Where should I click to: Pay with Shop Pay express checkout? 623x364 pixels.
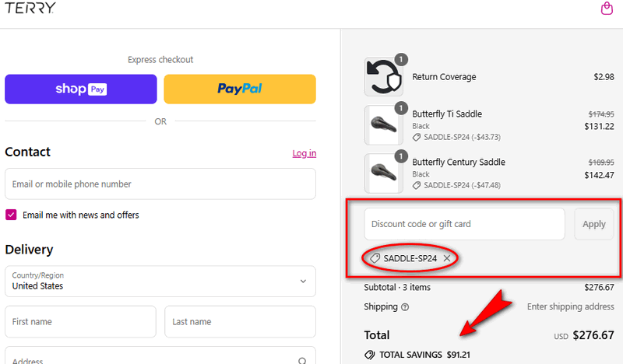81,89
